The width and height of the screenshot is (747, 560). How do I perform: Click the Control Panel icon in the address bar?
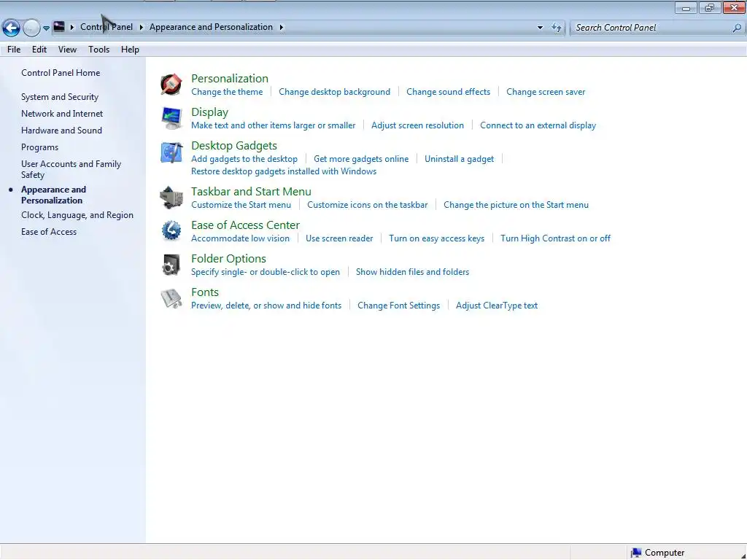tap(59, 27)
